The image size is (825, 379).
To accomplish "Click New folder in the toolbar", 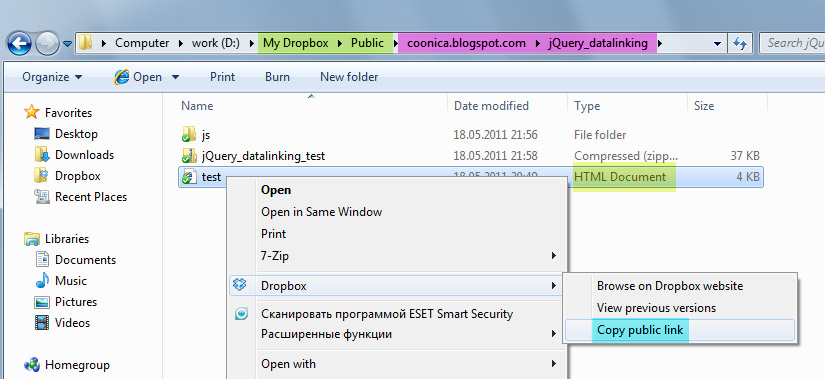I will pyautogui.click(x=349, y=77).
